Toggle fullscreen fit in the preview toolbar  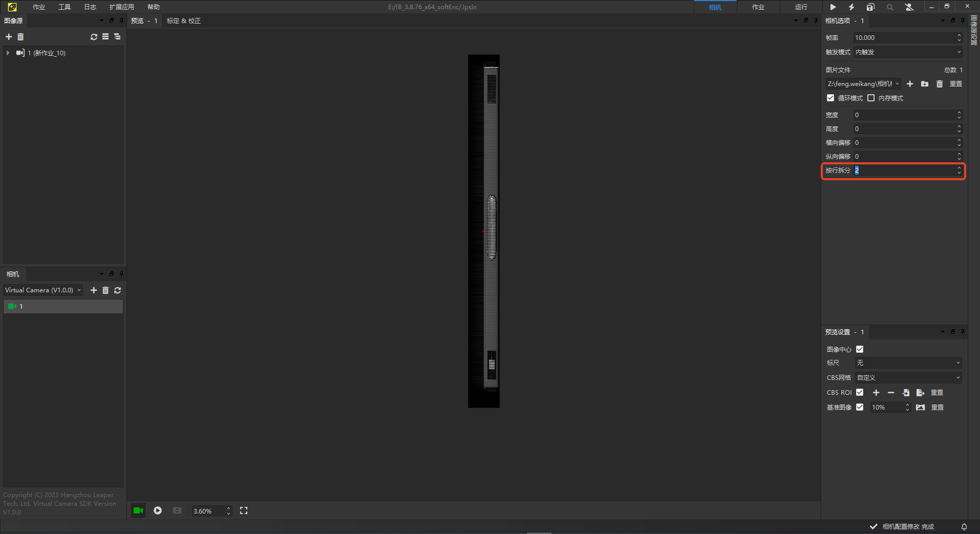click(244, 510)
